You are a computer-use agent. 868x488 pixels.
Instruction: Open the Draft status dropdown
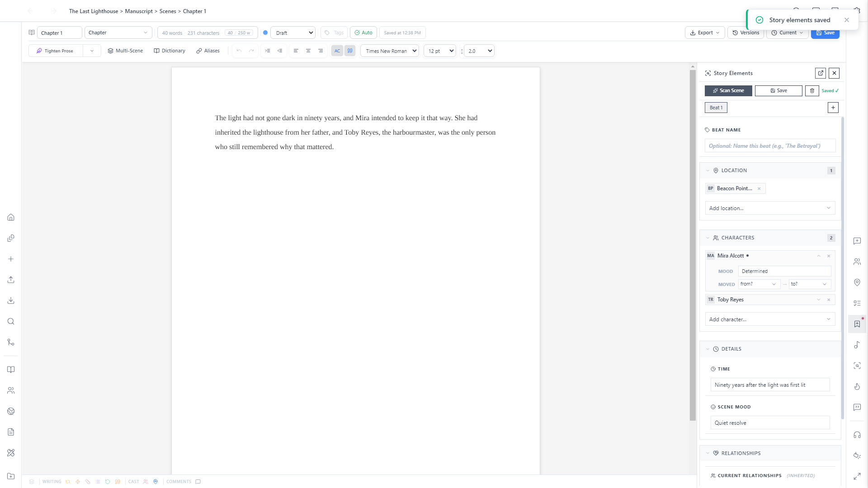coord(293,33)
